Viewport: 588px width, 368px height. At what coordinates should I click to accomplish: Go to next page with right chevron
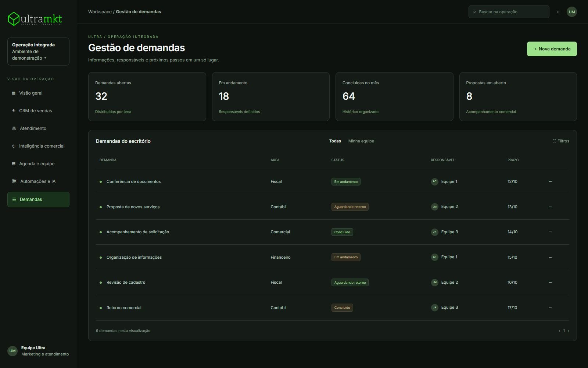[x=569, y=331]
